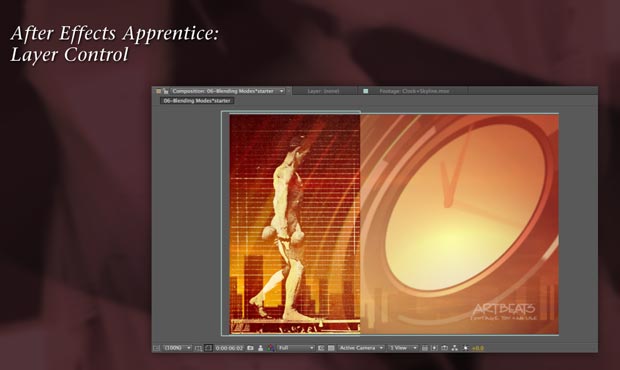Open the Active Camera dropdown
Viewport: 620px width, 370px height.
point(361,348)
